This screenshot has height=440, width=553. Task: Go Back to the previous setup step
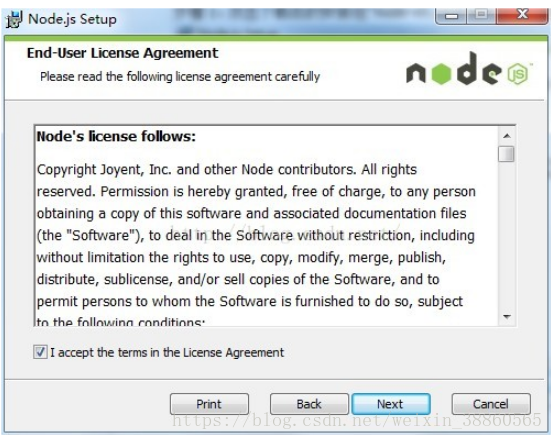[x=309, y=404]
